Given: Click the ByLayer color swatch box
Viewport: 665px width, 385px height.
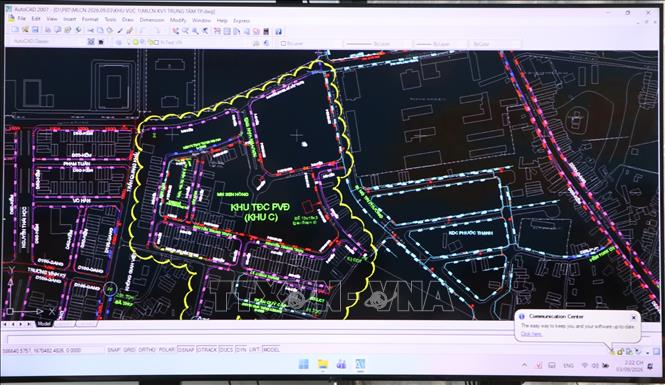Looking at the screenshot, I should pyautogui.click(x=283, y=43).
